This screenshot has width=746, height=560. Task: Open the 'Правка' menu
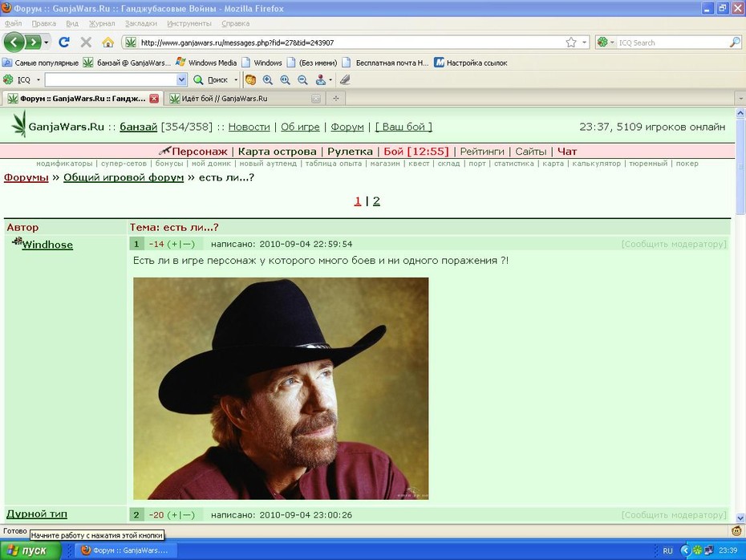(x=44, y=23)
